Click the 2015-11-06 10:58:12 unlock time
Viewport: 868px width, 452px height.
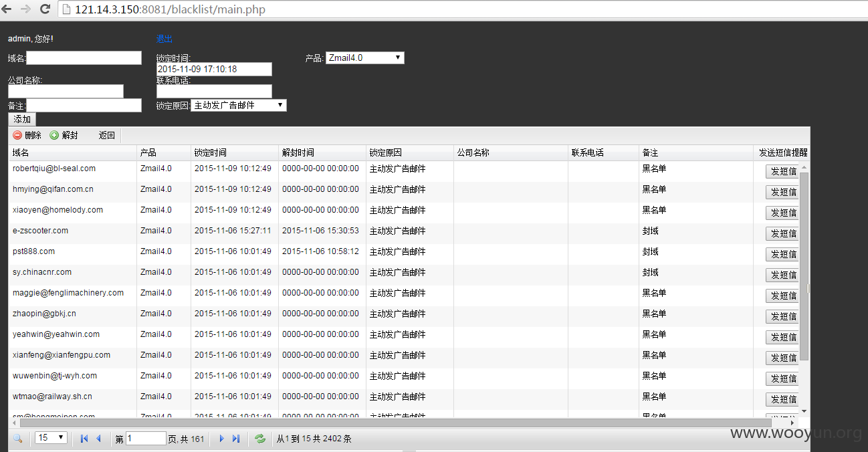pyautogui.click(x=320, y=251)
